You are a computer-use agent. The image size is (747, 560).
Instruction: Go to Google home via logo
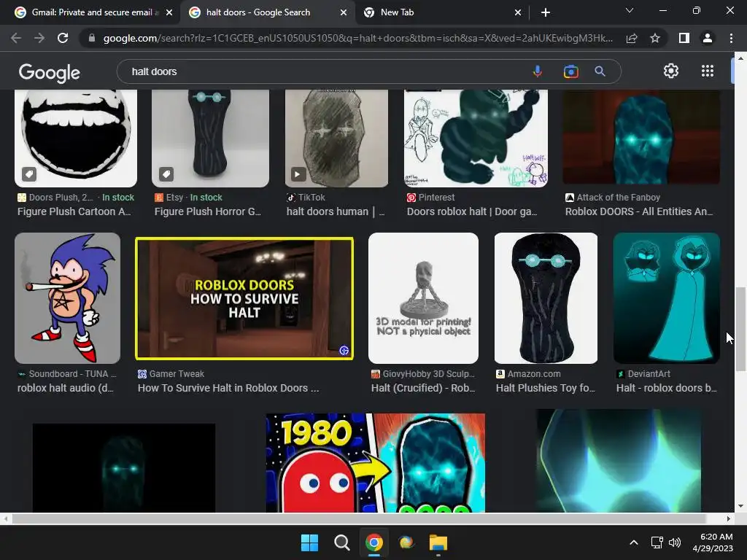point(50,72)
